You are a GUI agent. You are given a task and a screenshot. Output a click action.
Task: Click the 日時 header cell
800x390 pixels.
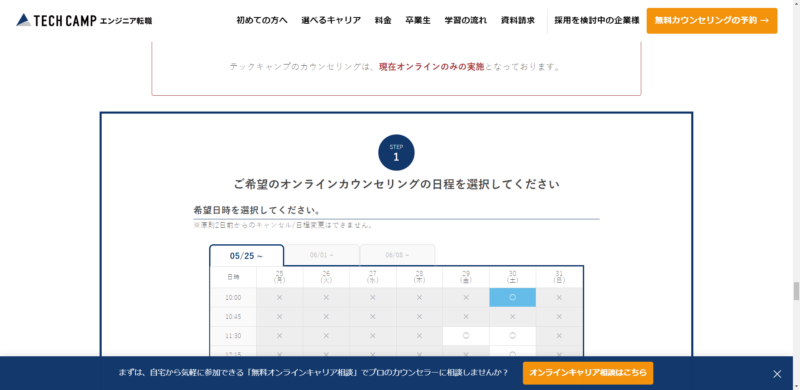pos(233,277)
